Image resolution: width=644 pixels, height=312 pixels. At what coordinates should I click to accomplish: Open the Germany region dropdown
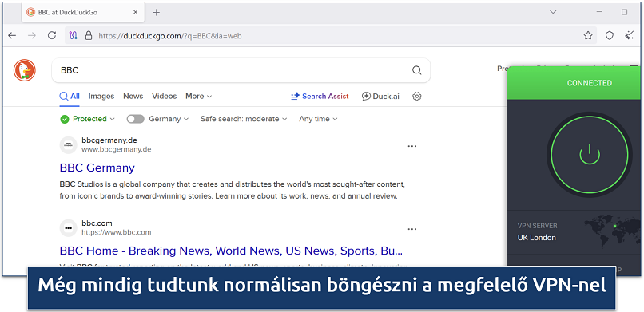pyautogui.click(x=169, y=119)
